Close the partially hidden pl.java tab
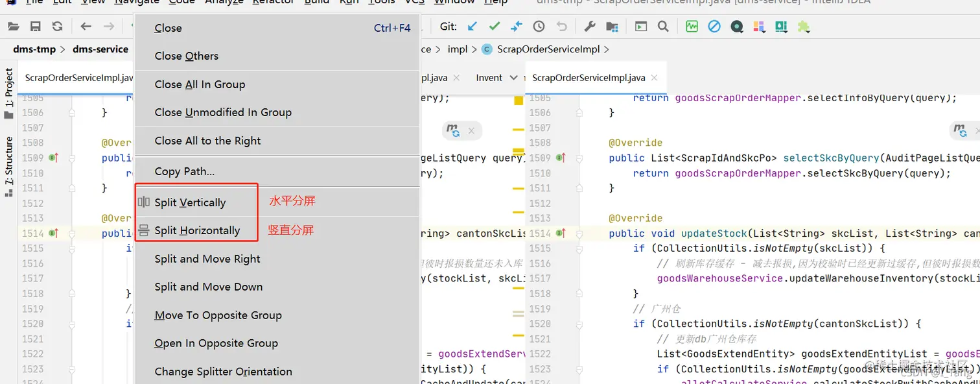The image size is (980, 384). point(457,78)
